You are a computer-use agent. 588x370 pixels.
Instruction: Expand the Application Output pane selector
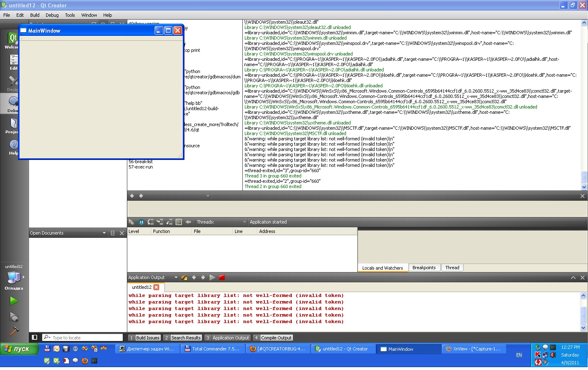click(176, 277)
